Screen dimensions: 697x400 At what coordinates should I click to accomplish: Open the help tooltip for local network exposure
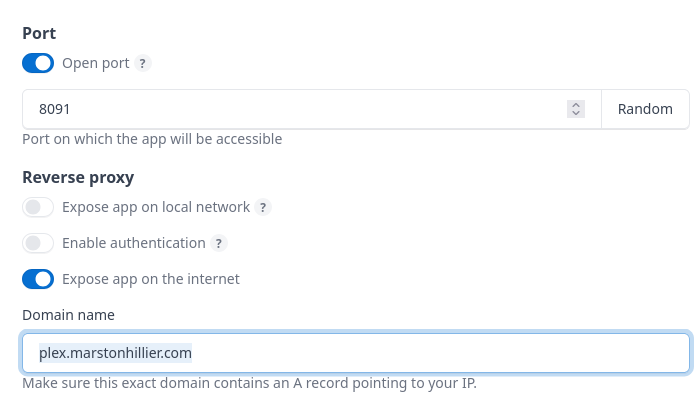(x=263, y=207)
